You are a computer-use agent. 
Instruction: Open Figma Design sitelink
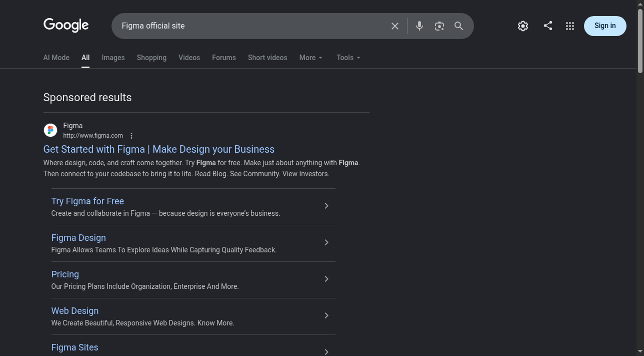point(78,238)
